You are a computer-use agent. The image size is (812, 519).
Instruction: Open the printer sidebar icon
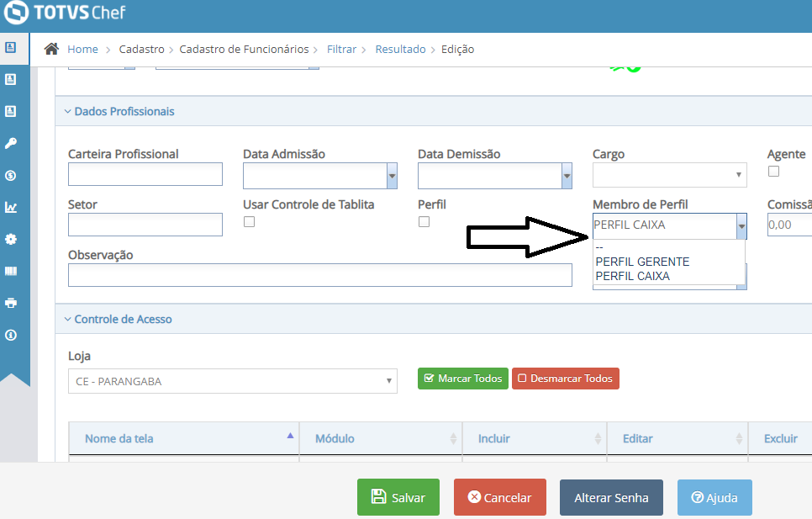(x=10, y=303)
